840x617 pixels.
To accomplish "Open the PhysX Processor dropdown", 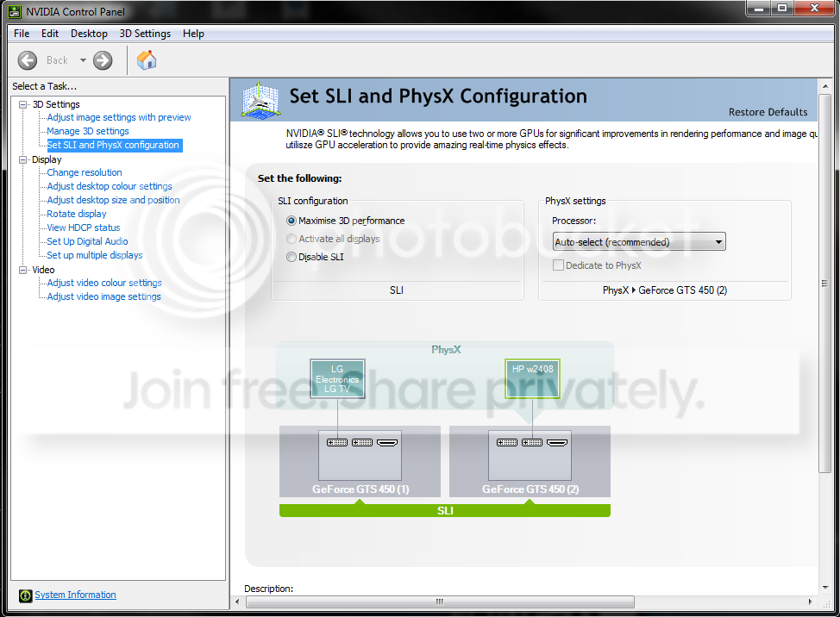I will pyautogui.click(x=639, y=242).
